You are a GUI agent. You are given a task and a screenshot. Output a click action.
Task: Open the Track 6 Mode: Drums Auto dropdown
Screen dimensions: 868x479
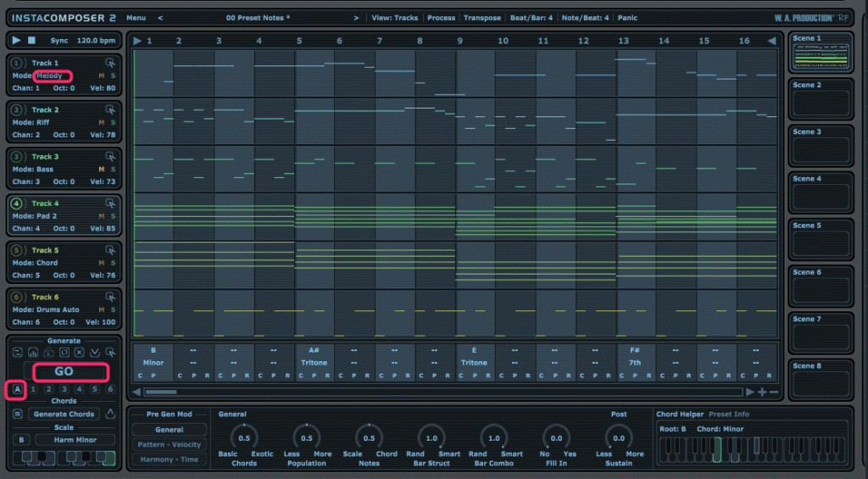click(46, 309)
